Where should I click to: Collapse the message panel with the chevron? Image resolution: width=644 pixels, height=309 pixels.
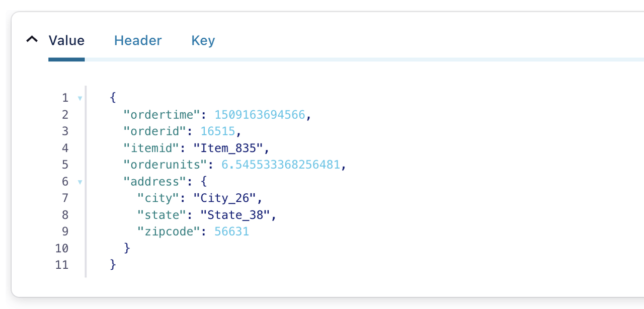tap(32, 39)
